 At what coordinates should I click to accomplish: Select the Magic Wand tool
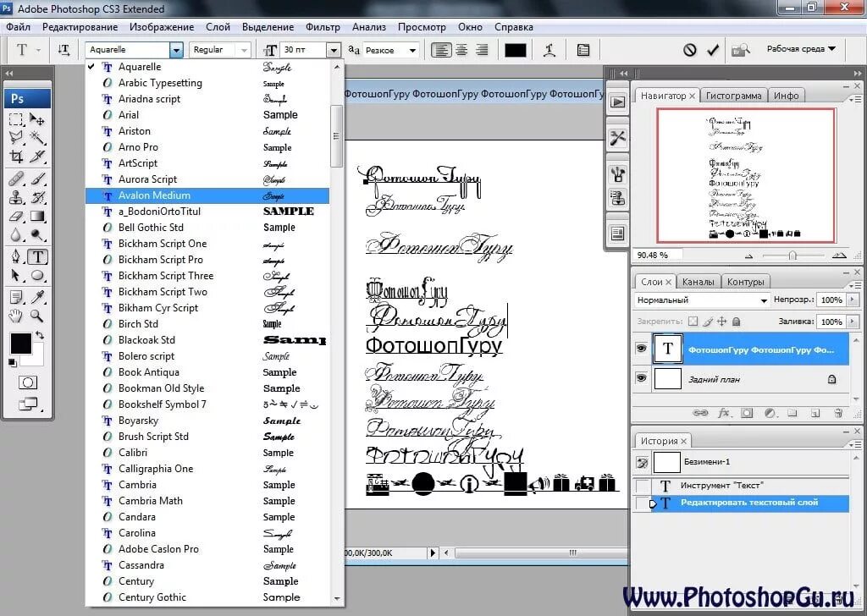pyautogui.click(x=37, y=138)
